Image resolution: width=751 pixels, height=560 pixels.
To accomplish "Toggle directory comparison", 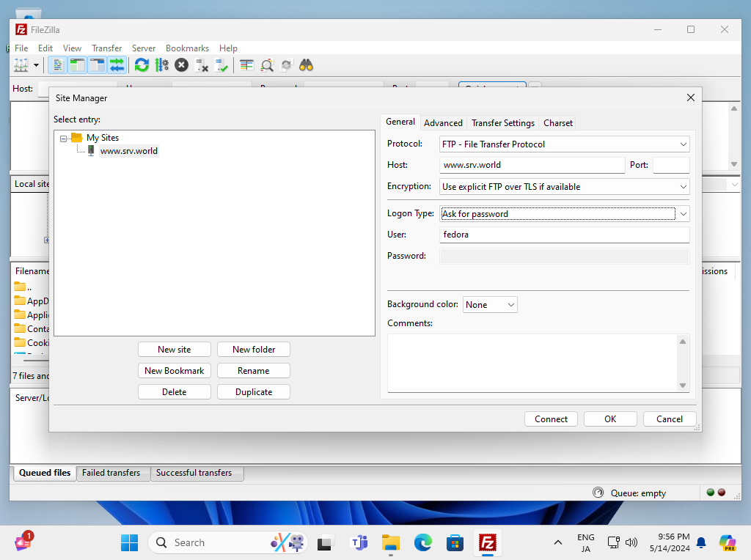I will 267,65.
